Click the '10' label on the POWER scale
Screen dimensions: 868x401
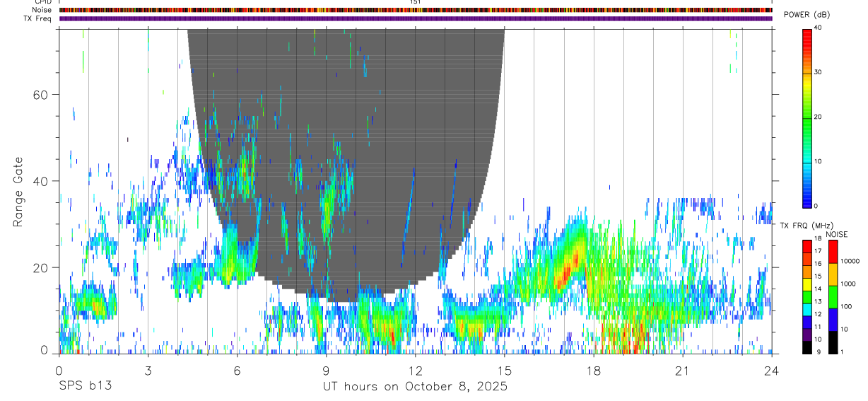point(819,162)
